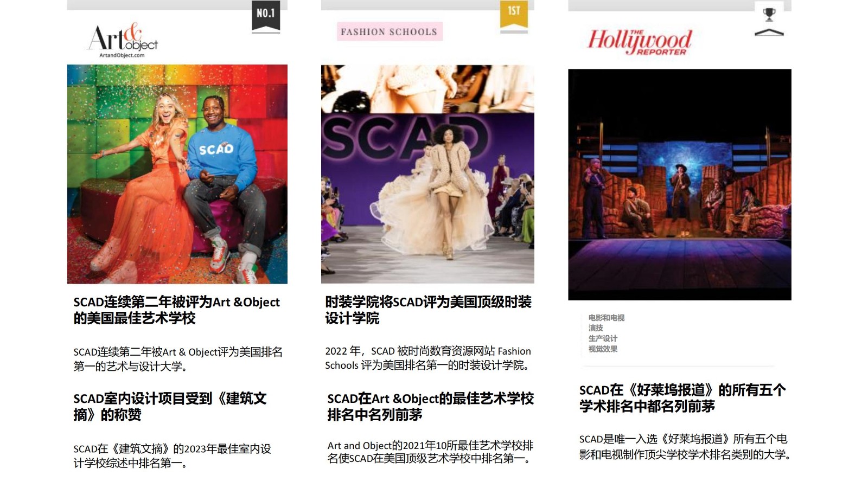Click the black NO.1 ribbon badge
868x488 pixels.
click(x=266, y=15)
